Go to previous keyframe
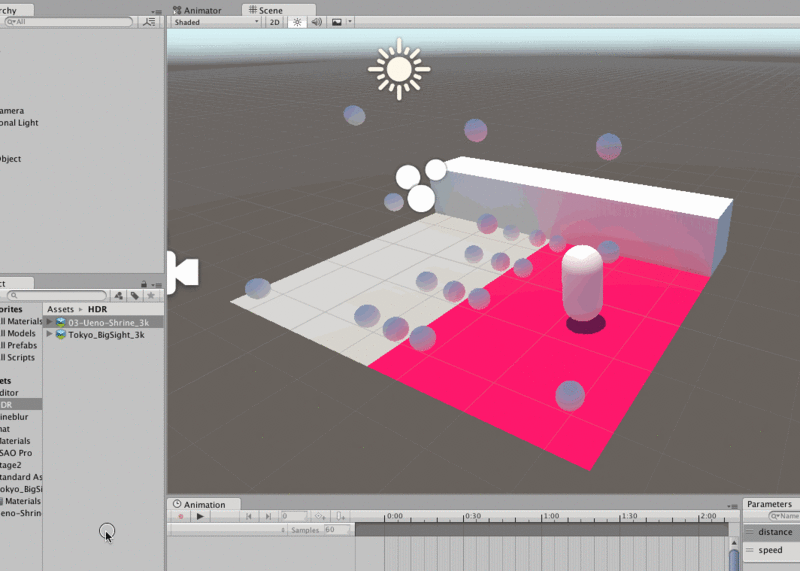Image resolution: width=800 pixels, height=571 pixels. [x=248, y=516]
